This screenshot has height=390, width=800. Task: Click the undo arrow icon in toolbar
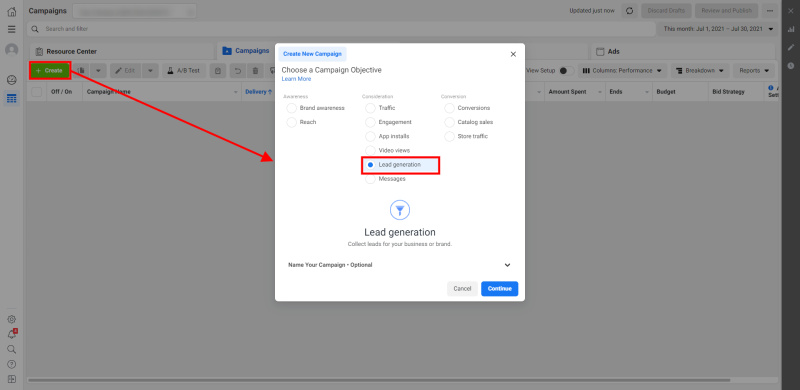point(238,70)
